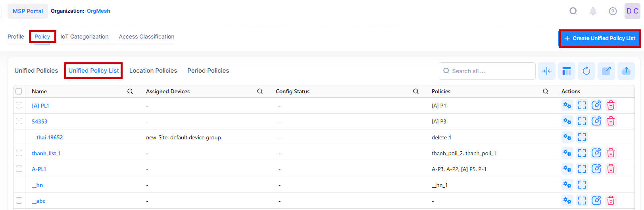Screen dimensions: 644x210
Task: Open search filter on Name column
Action: pos(130,91)
